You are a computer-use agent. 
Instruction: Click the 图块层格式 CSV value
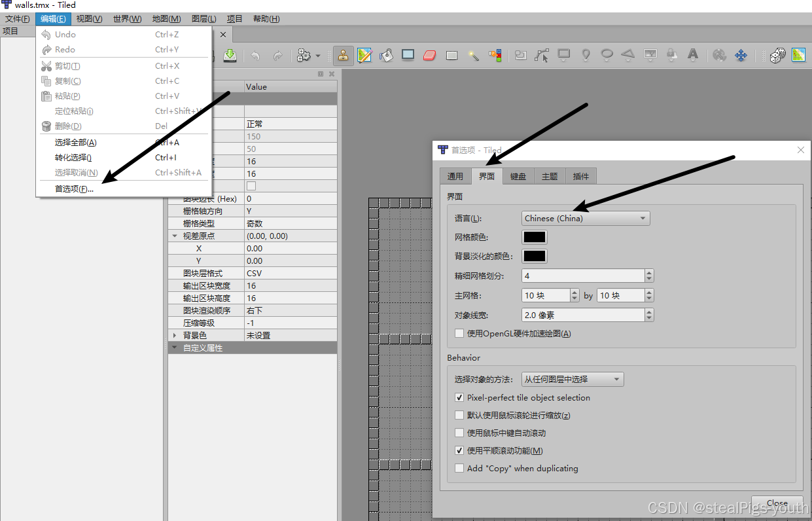pyautogui.click(x=291, y=274)
